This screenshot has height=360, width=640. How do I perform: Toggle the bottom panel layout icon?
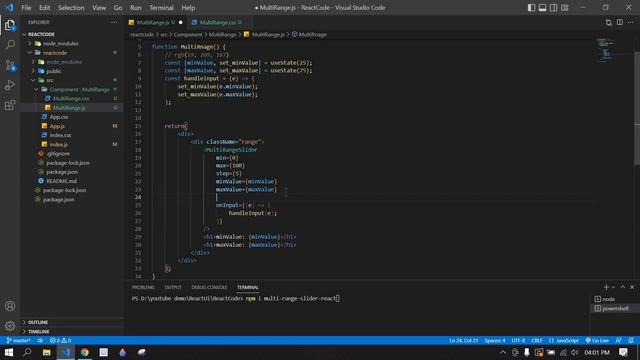pos(542,8)
